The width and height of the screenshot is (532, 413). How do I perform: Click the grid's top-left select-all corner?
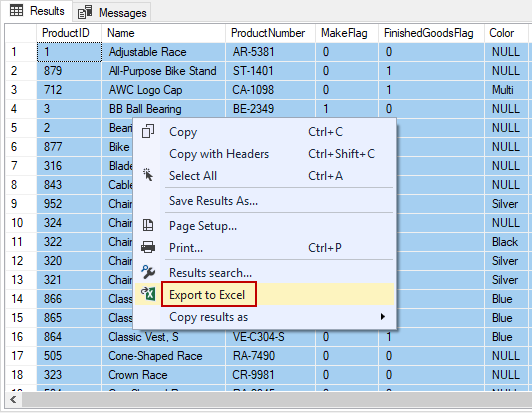click(x=21, y=33)
